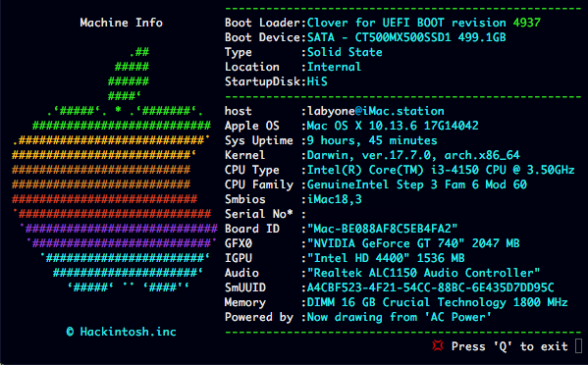The image size is (588, 365).
Task: Select the Darwin kernel version text
Action: click(413, 155)
